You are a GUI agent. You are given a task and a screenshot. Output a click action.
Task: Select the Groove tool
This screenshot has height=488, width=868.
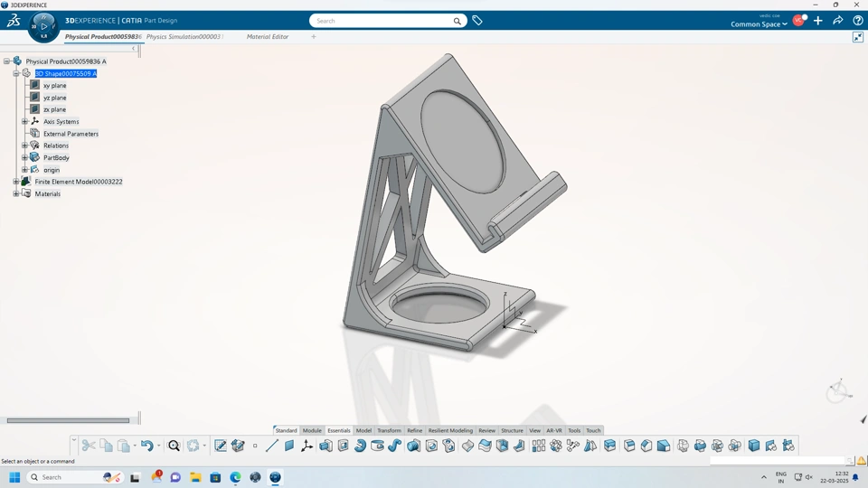click(378, 446)
